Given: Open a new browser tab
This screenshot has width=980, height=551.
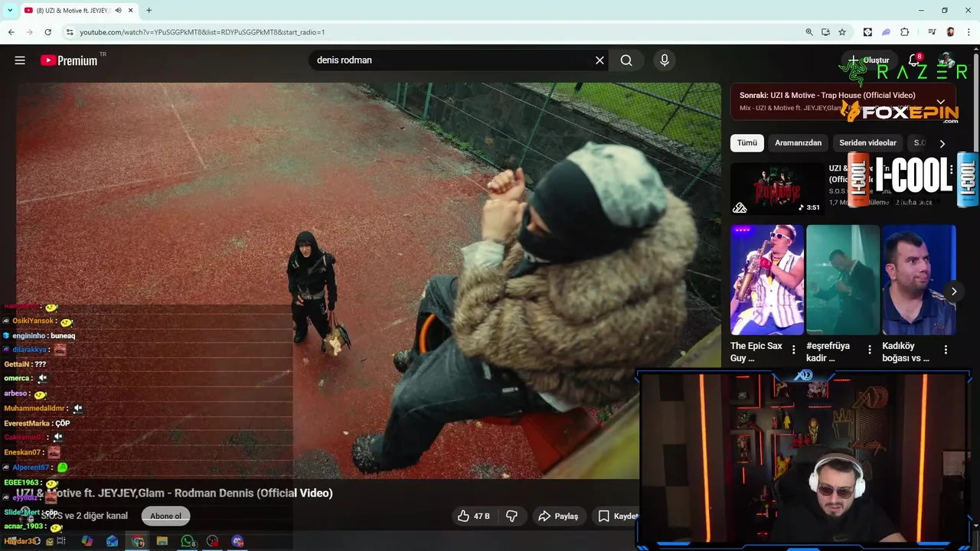Looking at the screenshot, I should tap(149, 10).
